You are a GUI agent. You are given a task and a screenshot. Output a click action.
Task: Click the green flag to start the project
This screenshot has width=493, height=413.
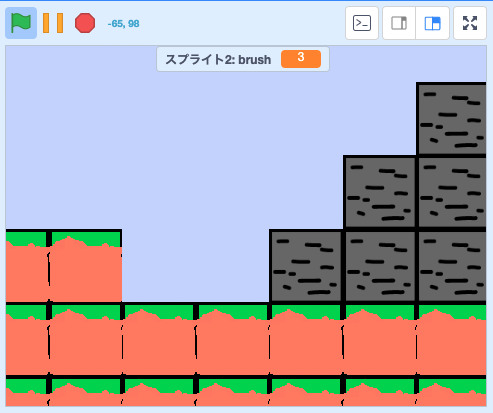(21, 23)
